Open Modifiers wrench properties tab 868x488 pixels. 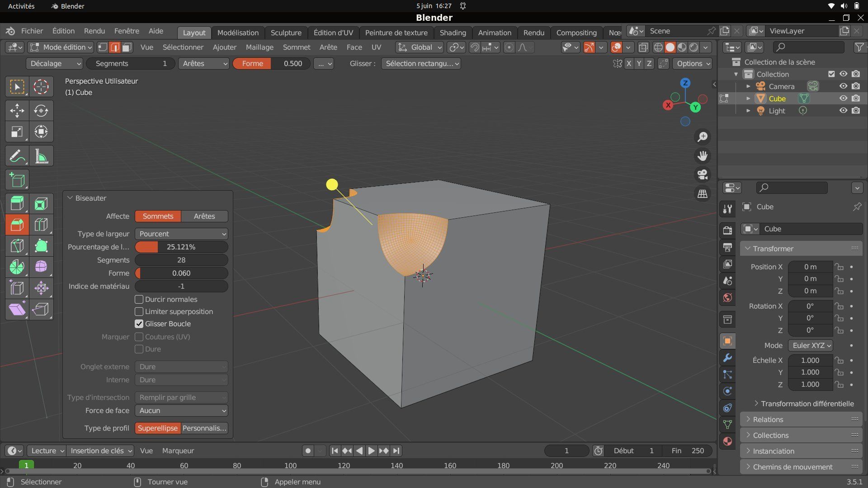pos(727,358)
